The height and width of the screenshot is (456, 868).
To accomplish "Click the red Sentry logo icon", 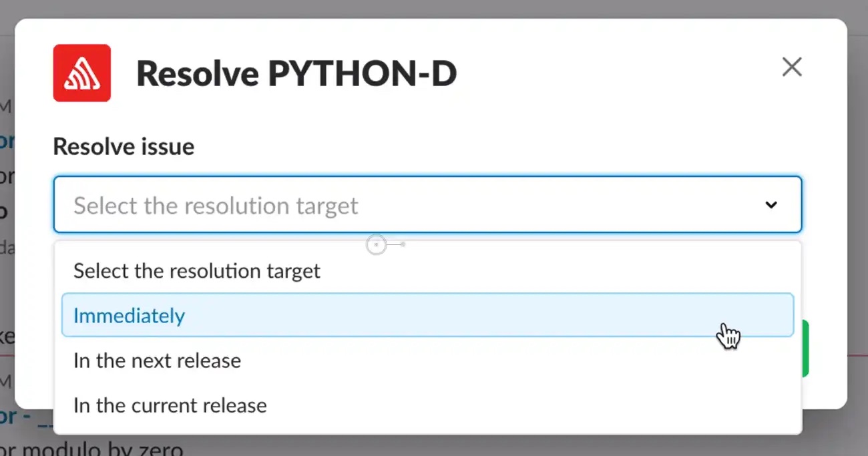I will coord(81,73).
